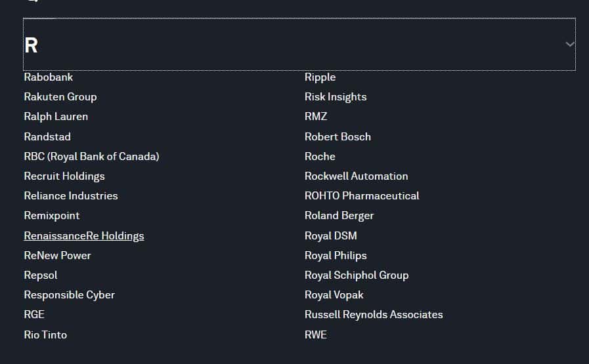Collapse the R section chevron arrow
This screenshot has width=589, height=364.
coord(570,45)
